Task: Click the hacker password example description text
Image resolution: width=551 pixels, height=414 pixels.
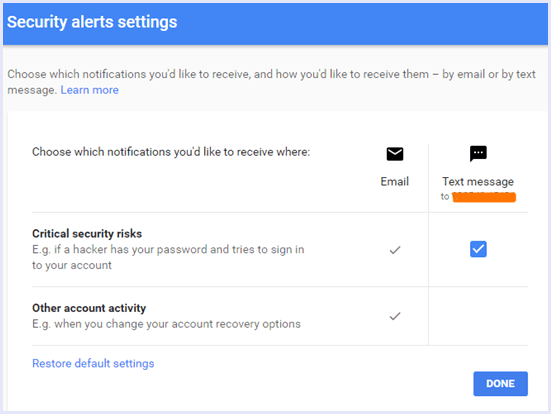Action: 168,257
